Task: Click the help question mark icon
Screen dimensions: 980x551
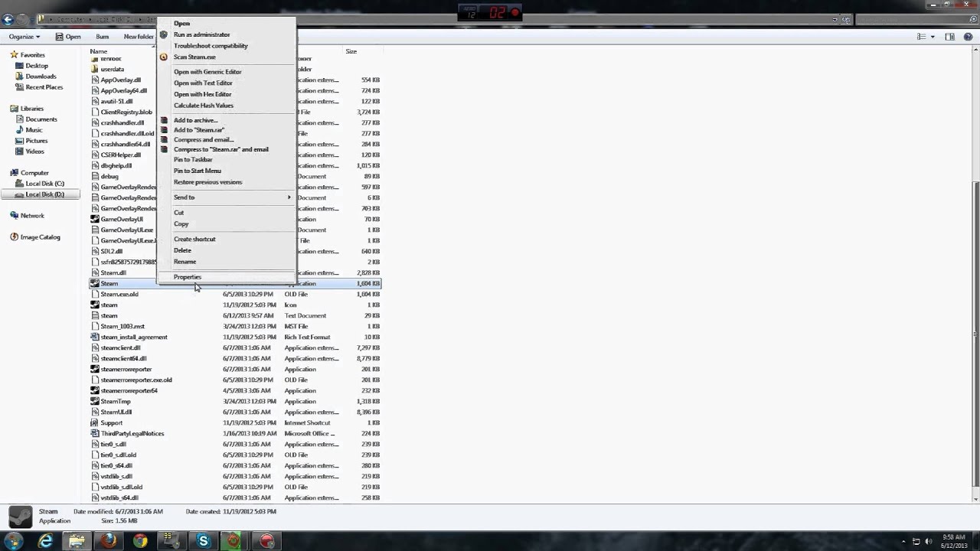Action: [968, 37]
